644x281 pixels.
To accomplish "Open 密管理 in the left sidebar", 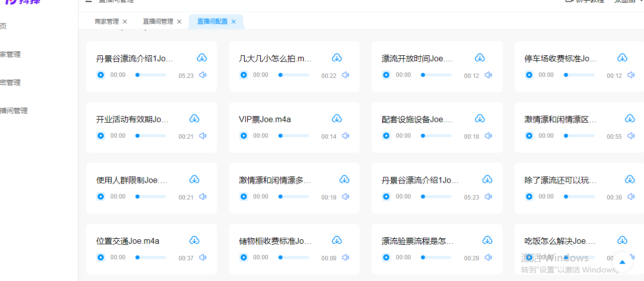I will (10, 82).
